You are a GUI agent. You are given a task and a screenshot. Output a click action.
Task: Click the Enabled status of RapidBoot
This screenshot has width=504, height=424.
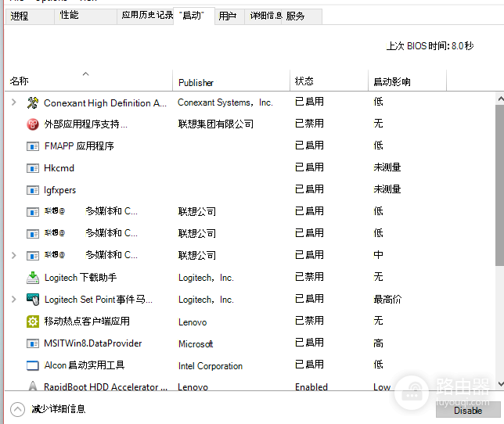311,386
